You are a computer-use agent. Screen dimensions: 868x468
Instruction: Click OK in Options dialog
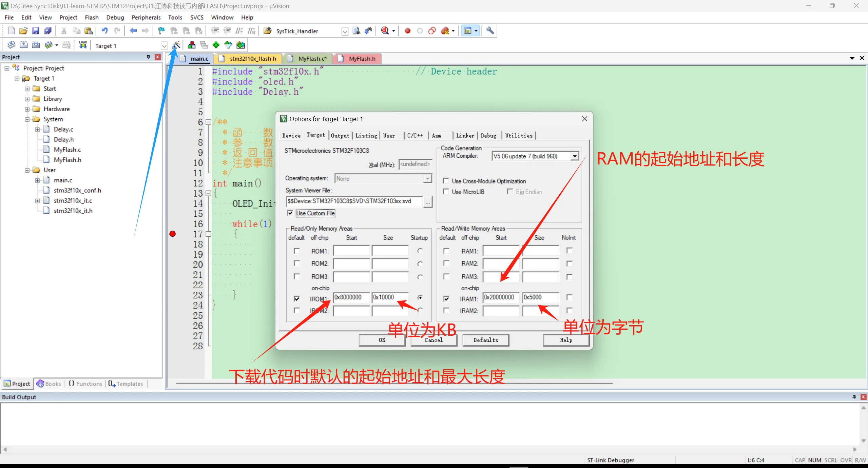click(x=382, y=340)
